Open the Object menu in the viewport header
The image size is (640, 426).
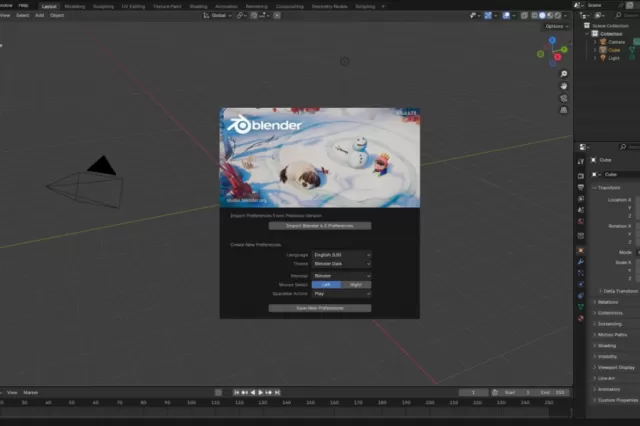coord(57,16)
